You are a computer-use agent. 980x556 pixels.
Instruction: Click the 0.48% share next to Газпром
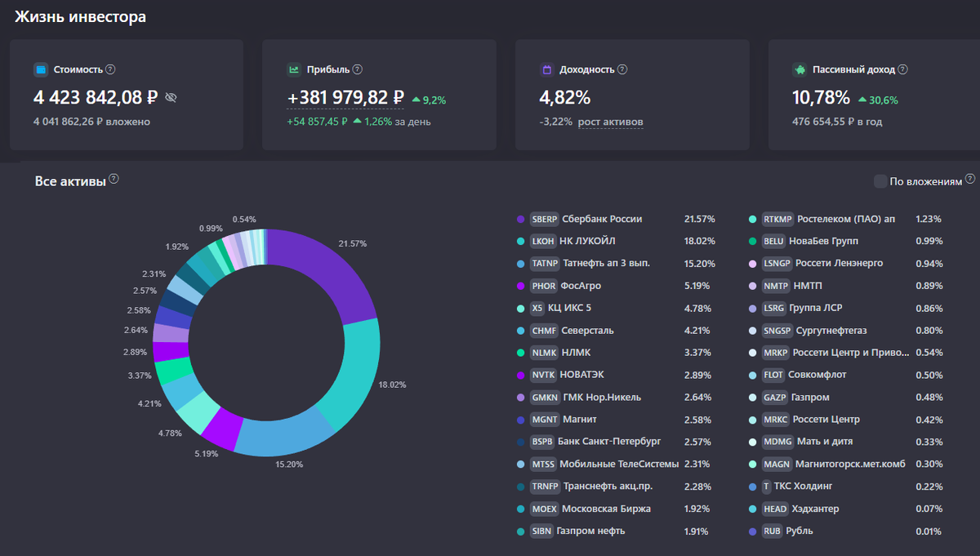(929, 398)
